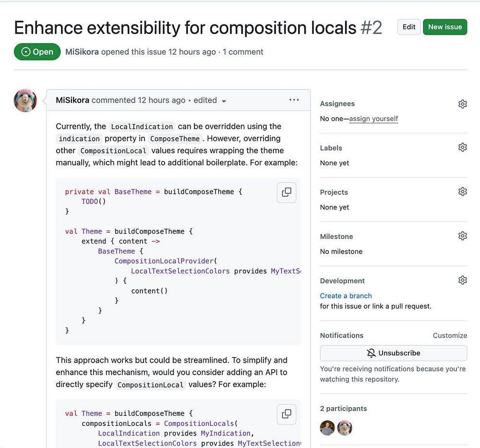The height and width of the screenshot is (448, 480).
Task: Click the LocalIndication inline code
Action: 142,127
